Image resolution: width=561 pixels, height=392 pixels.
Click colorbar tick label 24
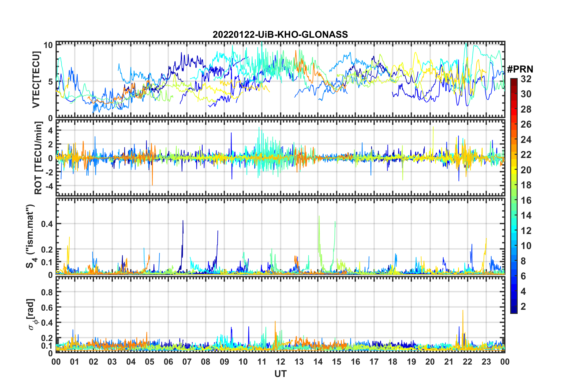coord(526,140)
